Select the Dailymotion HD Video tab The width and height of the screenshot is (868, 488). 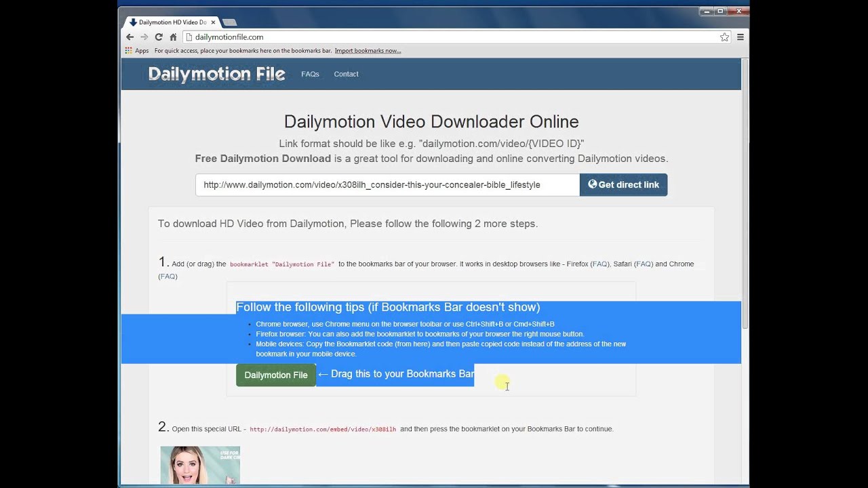pyautogui.click(x=171, y=22)
